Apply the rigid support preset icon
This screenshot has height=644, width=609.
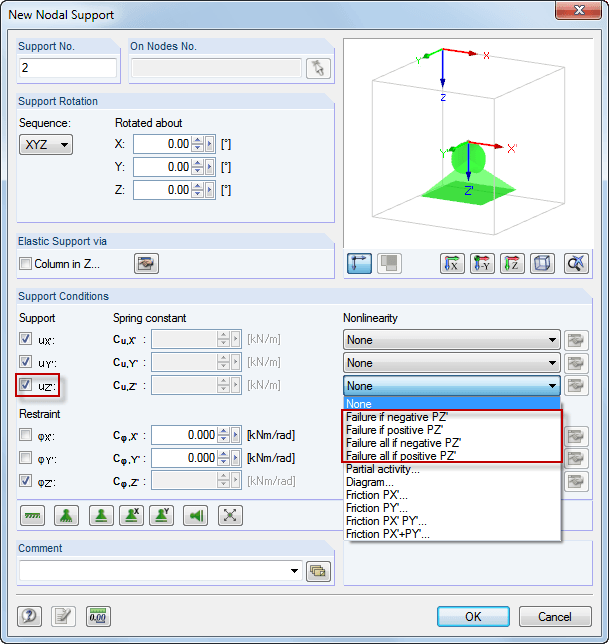(x=32, y=515)
